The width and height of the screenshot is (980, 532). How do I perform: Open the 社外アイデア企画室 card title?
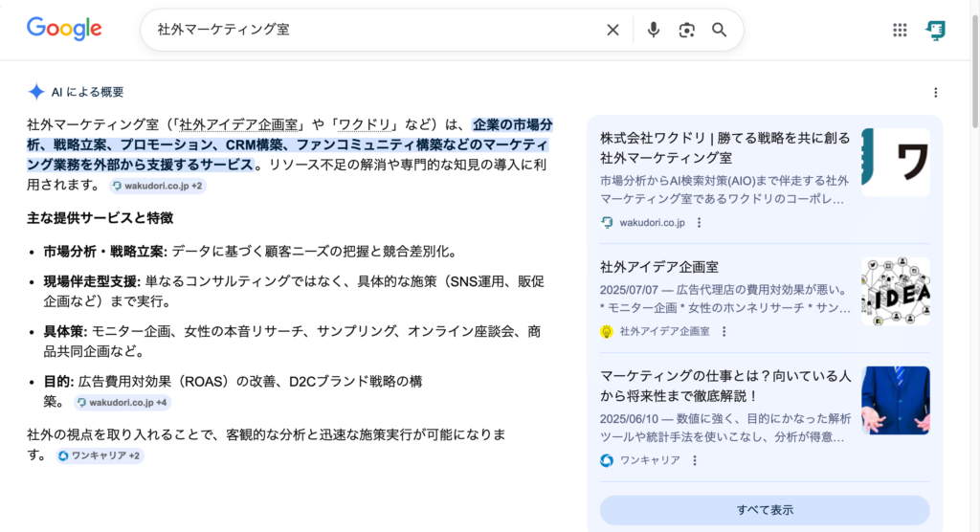tap(659, 267)
